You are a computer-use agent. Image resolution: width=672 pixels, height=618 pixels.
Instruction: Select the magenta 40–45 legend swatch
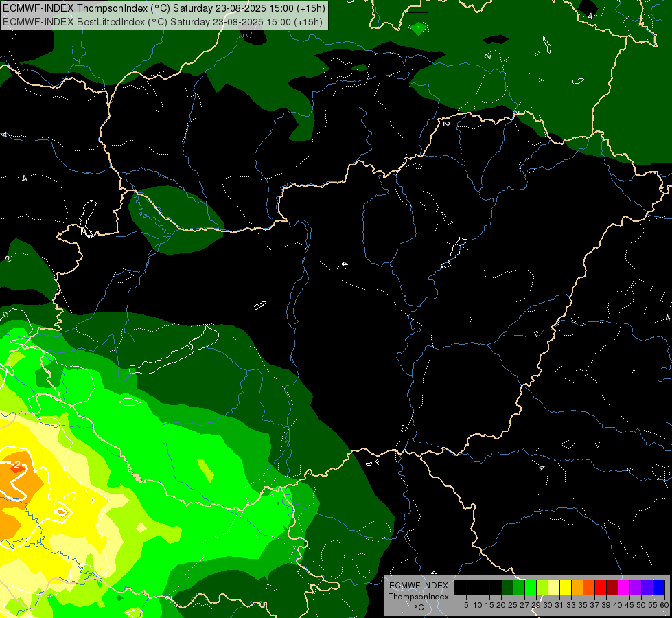tap(624, 587)
